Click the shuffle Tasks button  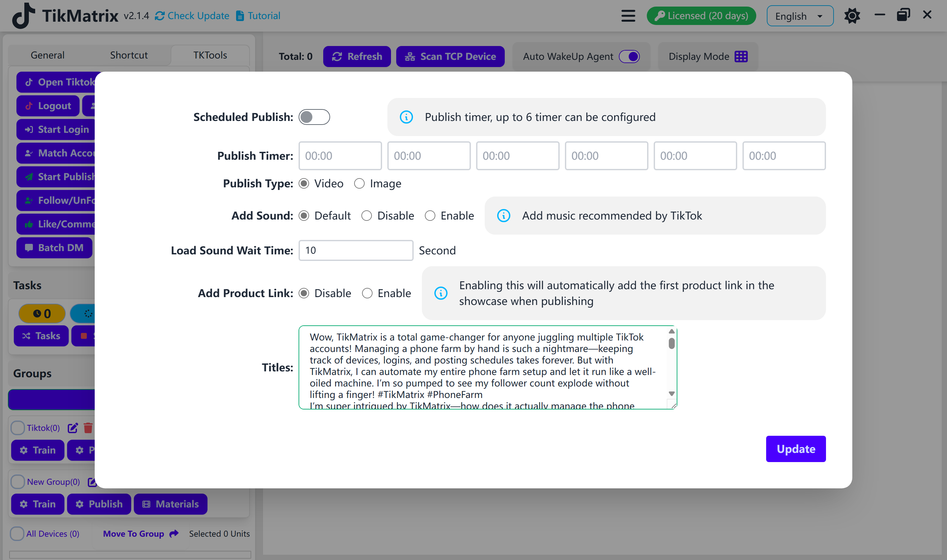(41, 336)
